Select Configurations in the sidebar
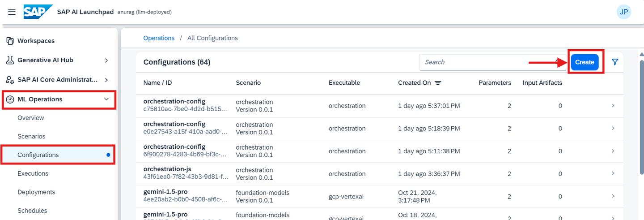This screenshot has width=644, height=220. click(x=59, y=155)
